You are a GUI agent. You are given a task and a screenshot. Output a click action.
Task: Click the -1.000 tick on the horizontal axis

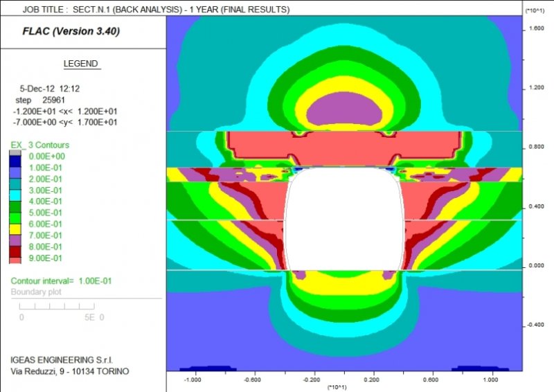(x=192, y=380)
